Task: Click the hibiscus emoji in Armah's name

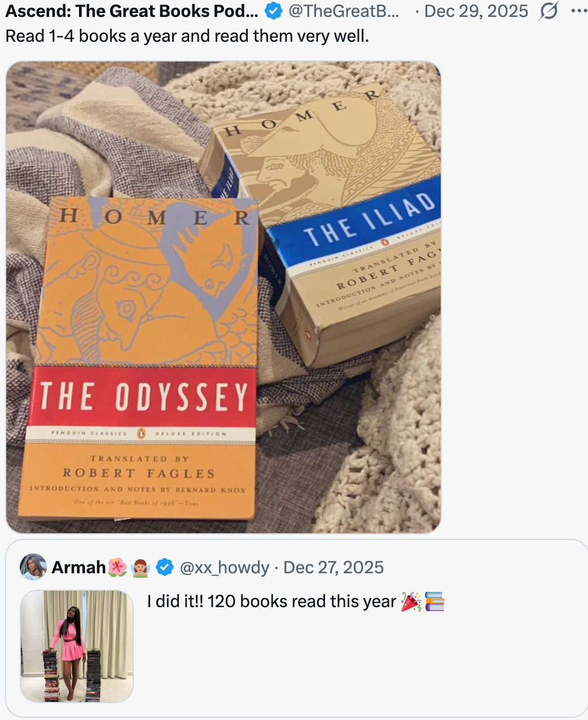Action: click(117, 567)
